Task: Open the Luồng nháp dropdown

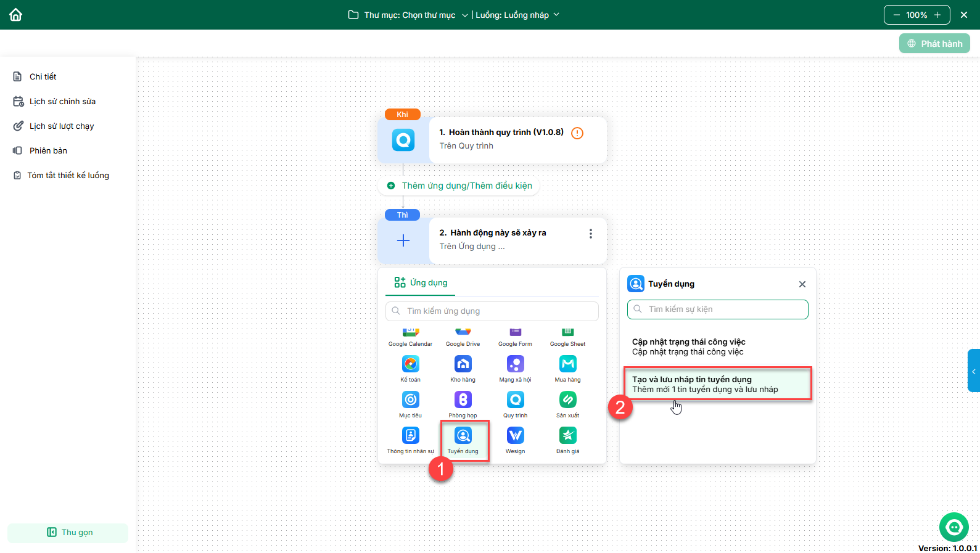Action: click(x=517, y=15)
